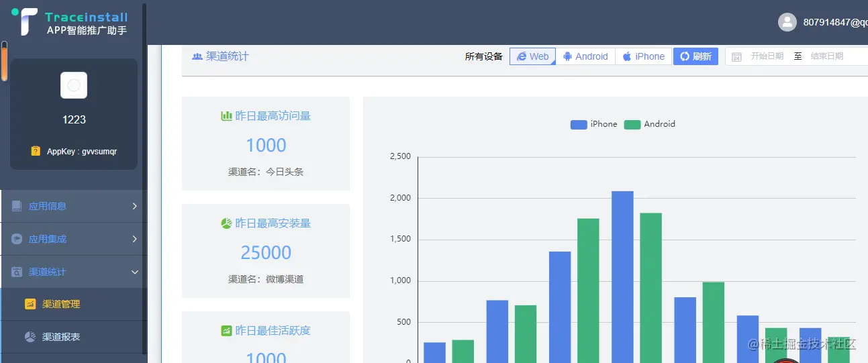868x363 pixels.
Task: Expand the 应用信息 menu chevron
Action: click(134, 206)
